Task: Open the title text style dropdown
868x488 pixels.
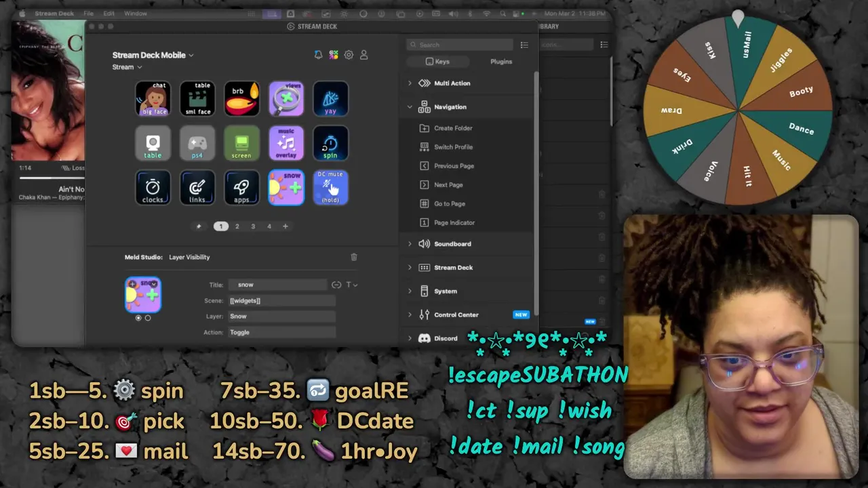Action: click(x=351, y=285)
